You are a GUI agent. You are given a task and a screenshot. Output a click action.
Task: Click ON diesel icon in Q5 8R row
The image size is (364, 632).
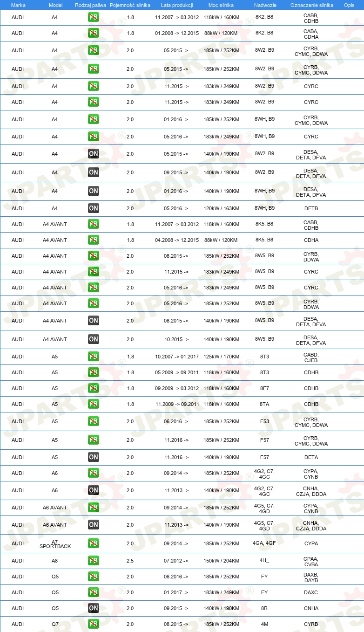(x=94, y=608)
